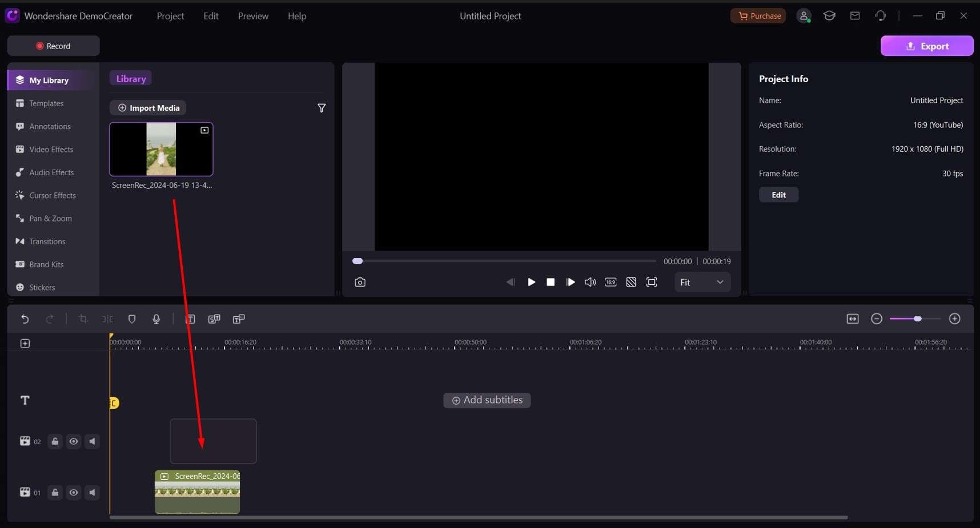Click Import Media button

click(x=148, y=108)
